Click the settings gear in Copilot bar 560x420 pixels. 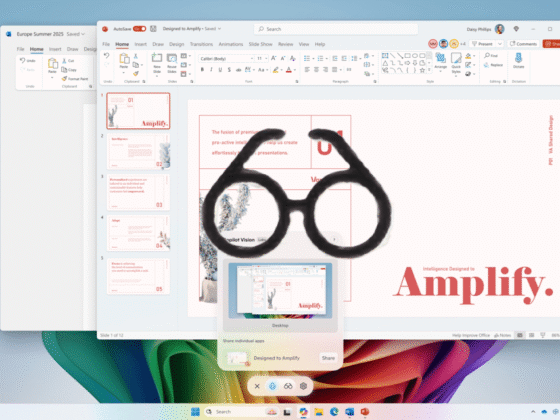pos(304,386)
